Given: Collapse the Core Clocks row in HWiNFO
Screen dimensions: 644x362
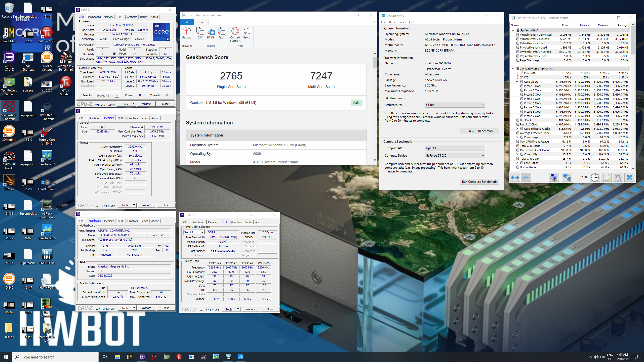Looking at the screenshot, I should (x=517, y=82).
